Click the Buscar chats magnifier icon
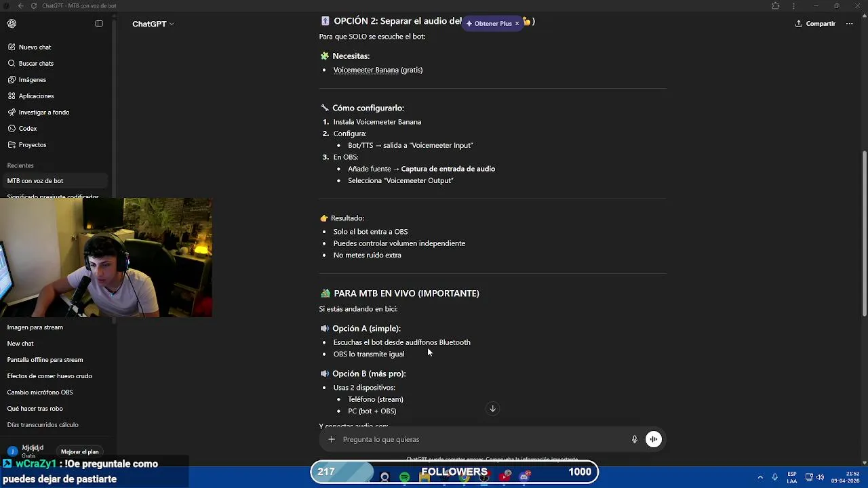The image size is (868, 488). coord(12,64)
